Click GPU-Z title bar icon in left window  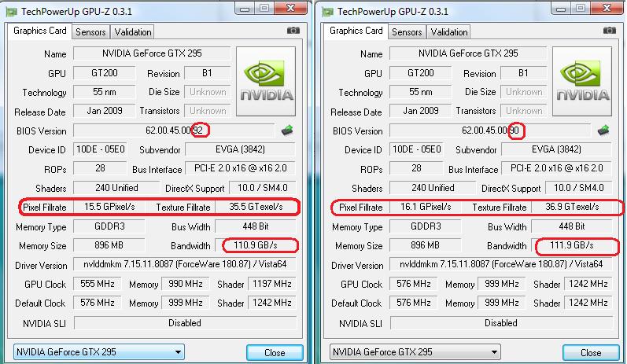11,12
